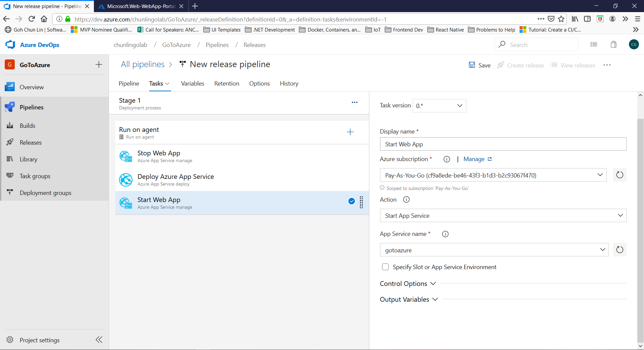Show info for App Service name
The image size is (644, 350).
coord(445,234)
